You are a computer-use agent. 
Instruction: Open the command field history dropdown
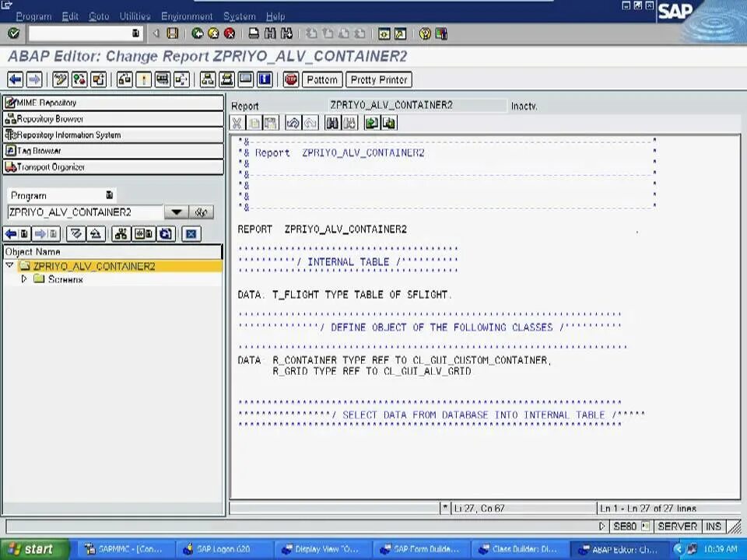[135, 33]
